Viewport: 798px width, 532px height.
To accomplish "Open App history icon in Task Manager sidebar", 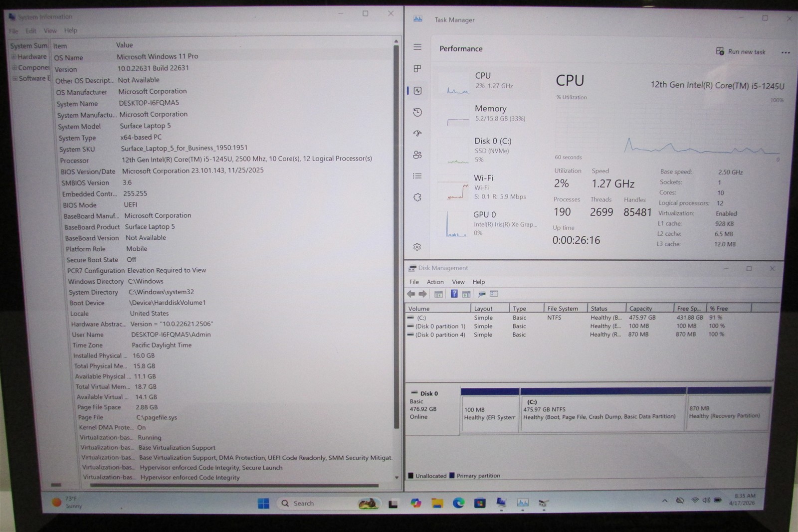I will [417, 112].
